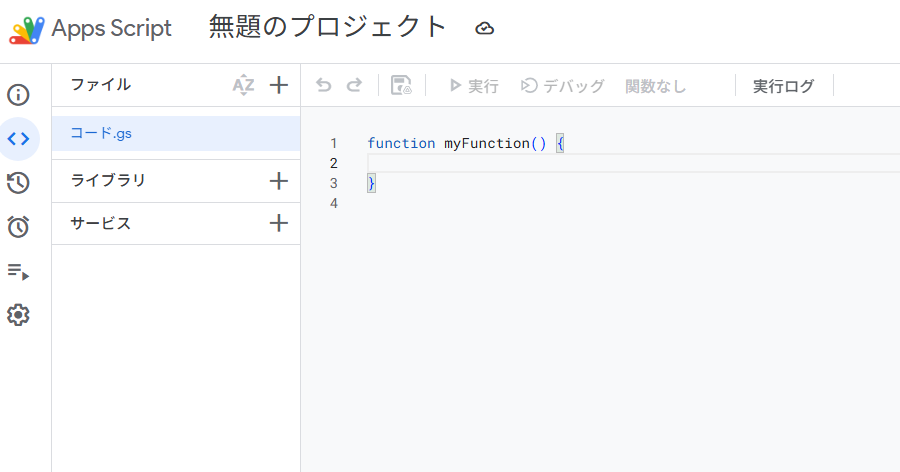Click the Apps Script logo
Viewport: 900px width, 472px height.
[x=27, y=29]
